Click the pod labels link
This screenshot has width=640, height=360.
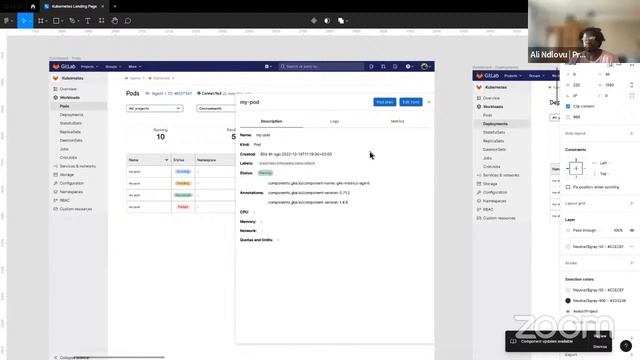287,163
